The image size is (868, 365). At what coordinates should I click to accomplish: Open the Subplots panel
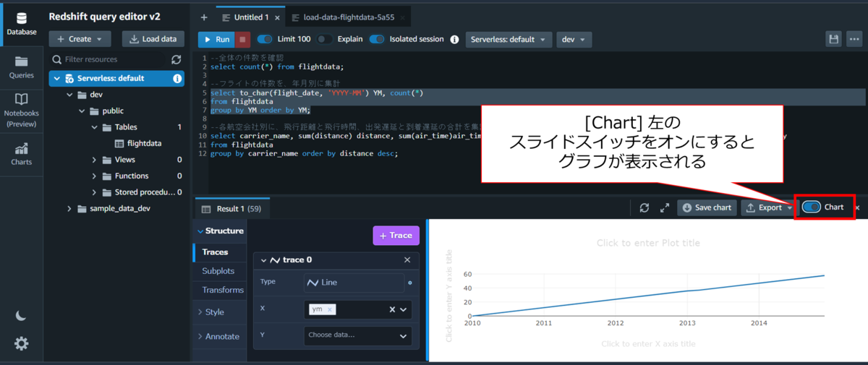coord(219,271)
